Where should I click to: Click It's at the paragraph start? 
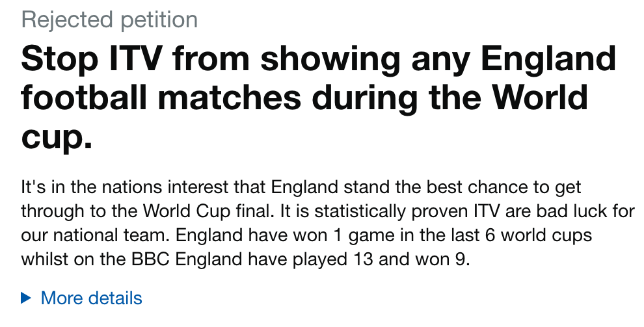point(32,188)
